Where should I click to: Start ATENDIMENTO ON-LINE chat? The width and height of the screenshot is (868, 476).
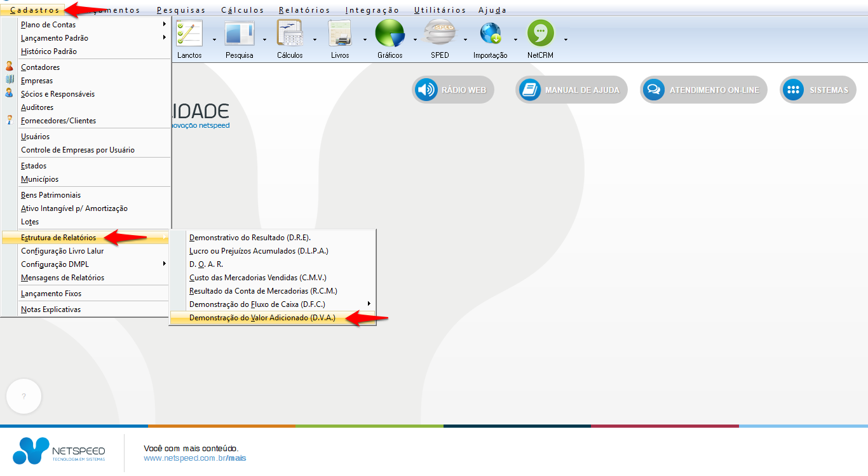click(x=703, y=90)
